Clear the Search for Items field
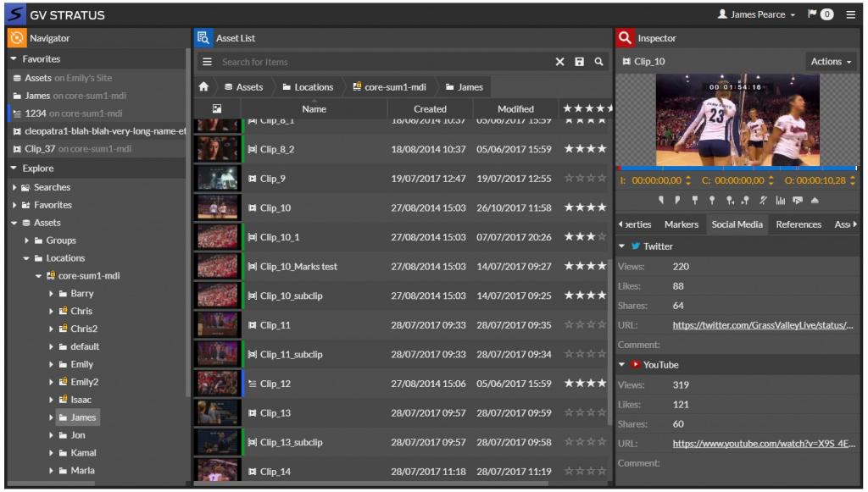 tap(559, 62)
